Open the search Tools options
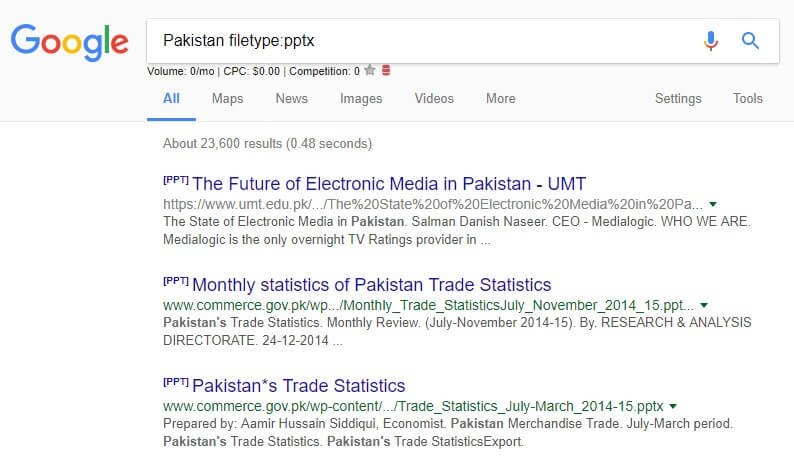794x463 pixels. pyautogui.click(x=747, y=99)
